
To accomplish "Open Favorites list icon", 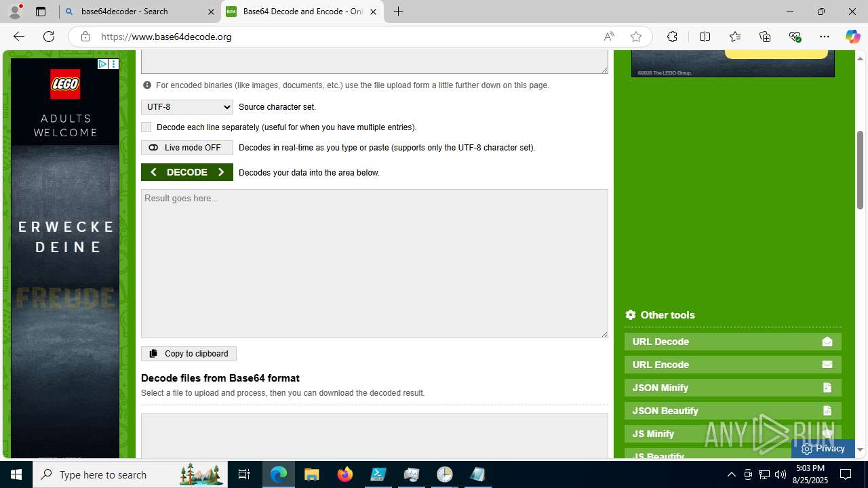I will [x=734, y=37].
